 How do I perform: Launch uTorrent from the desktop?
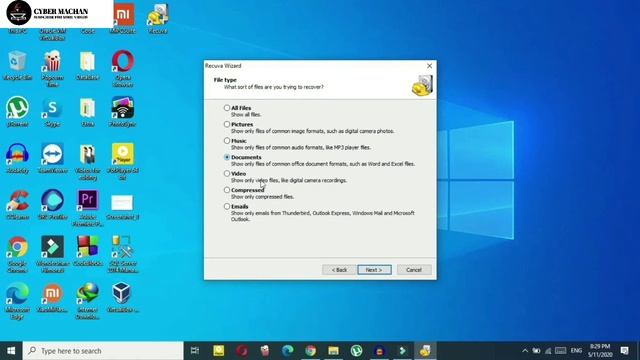17,112
